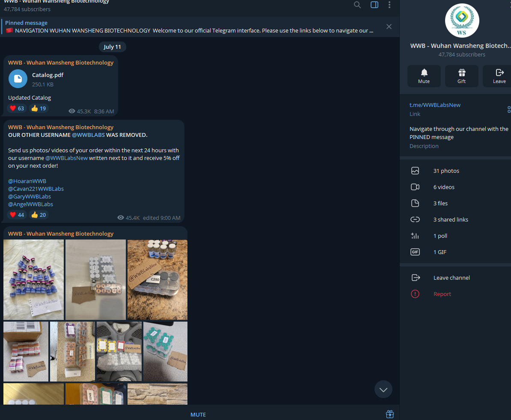Click the GIF badge icon
This screenshot has height=420, width=511.
(x=415, y=252)
